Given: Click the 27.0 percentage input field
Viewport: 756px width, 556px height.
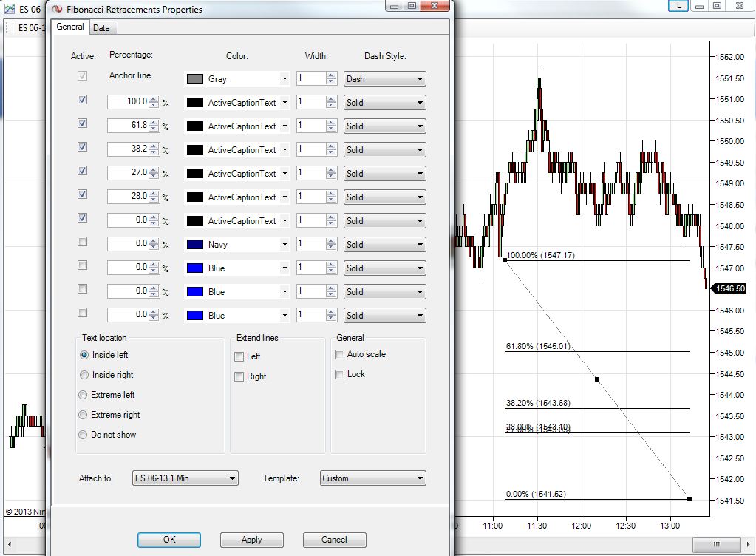Looking at the screenshot, I should click(x=129, y=172).
